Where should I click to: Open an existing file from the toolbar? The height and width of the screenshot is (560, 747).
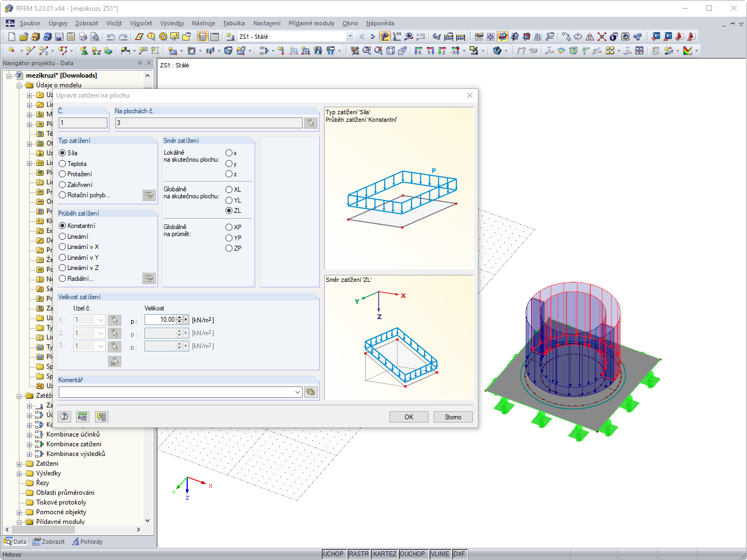coord(24,37)
